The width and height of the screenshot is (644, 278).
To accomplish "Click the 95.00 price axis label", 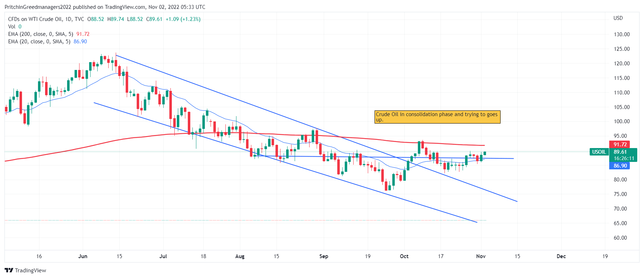I will pyautogui.click(x=620, y=136).
